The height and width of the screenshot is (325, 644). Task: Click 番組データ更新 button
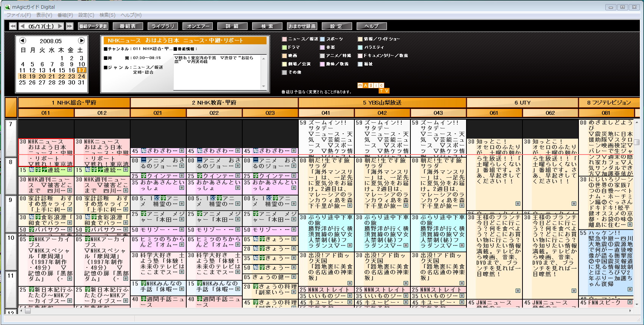coord(93,26)
